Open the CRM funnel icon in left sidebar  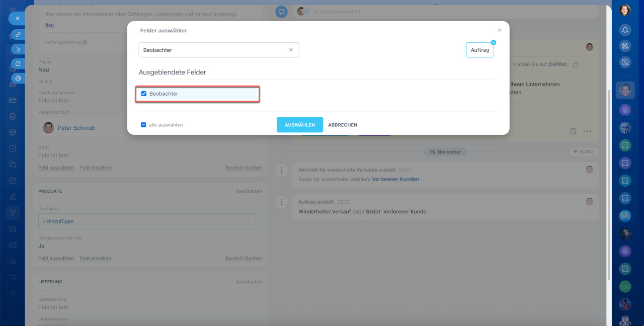coord(13,213)
